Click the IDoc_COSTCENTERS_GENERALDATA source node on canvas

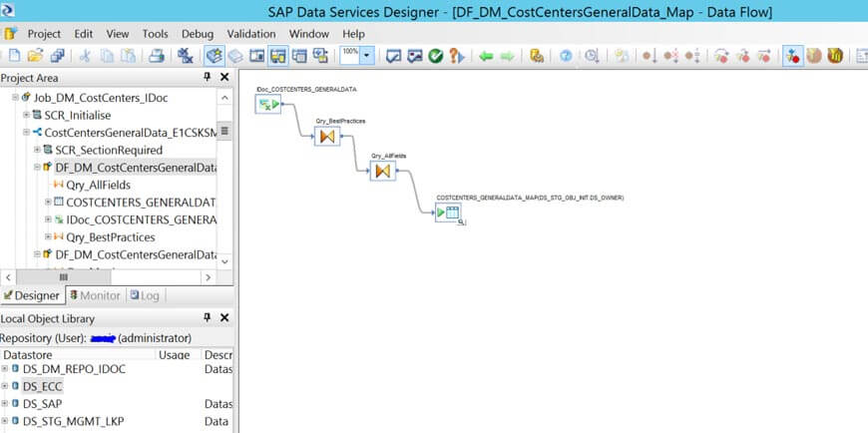coord(268,104)
